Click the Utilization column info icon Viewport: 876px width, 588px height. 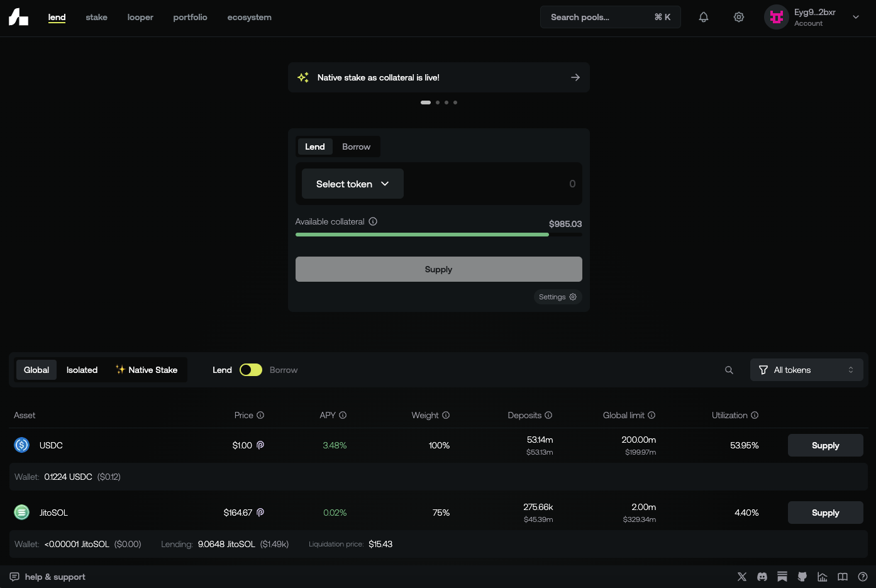click(755, 415)
